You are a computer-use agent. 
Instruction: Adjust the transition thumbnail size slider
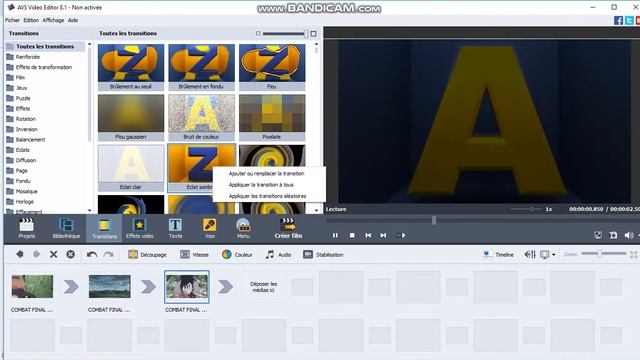285,33
